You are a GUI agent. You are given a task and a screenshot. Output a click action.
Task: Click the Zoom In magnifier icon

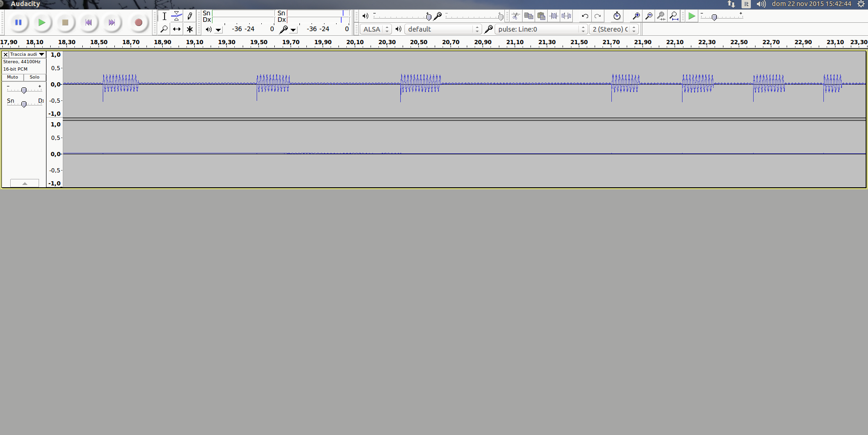click(636, 16)
